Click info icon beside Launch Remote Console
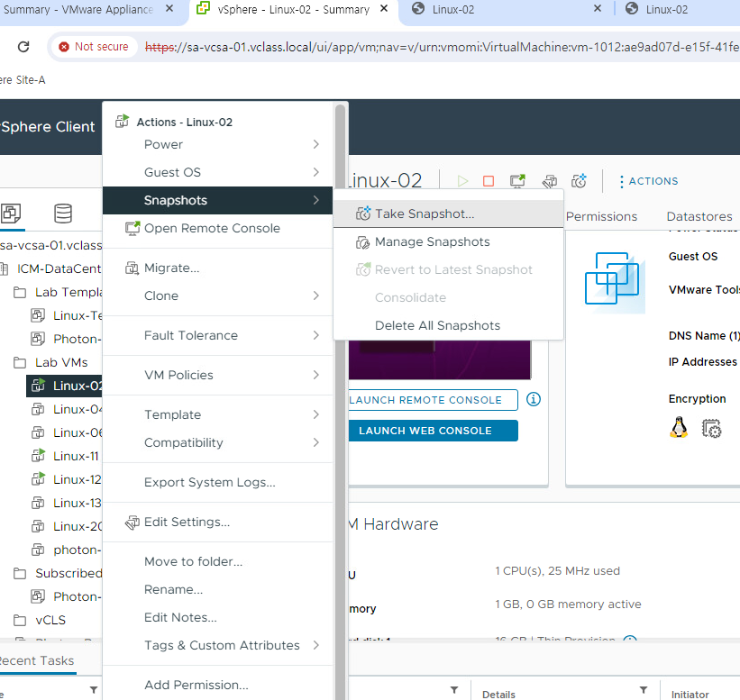The height and width of the screenshot is (700, 740). (534, 399)
